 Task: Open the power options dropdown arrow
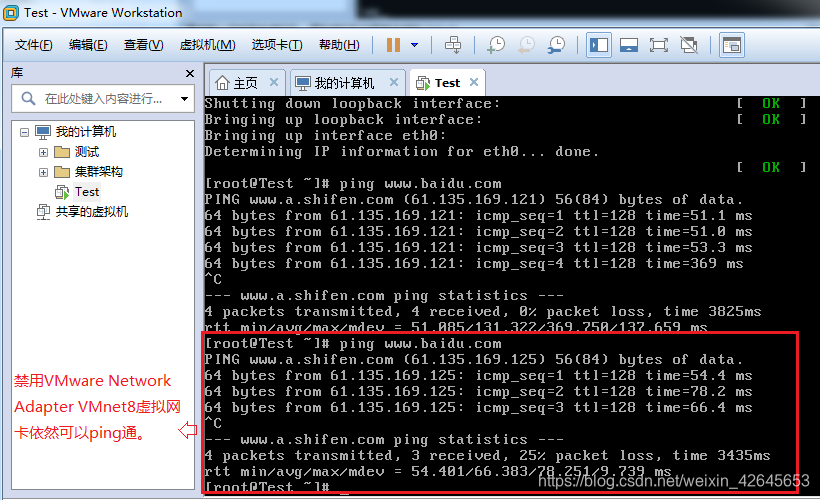tap(415, 45)
